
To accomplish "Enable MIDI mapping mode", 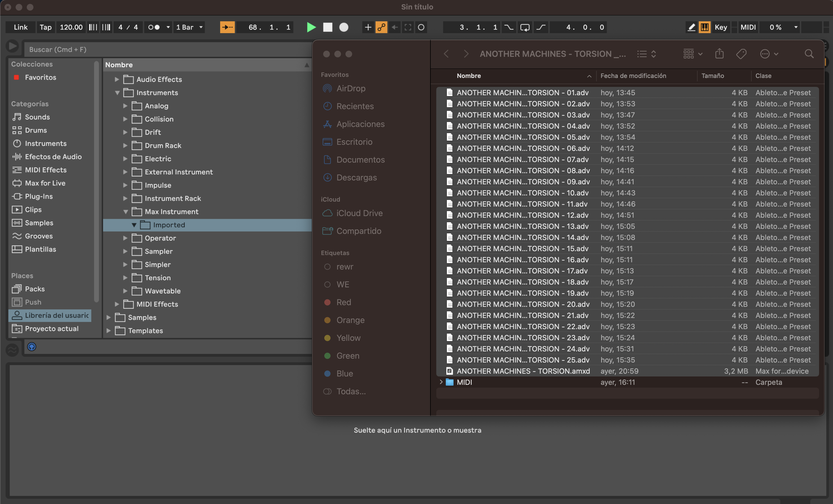I will pyautogui.click(x=748, y=27).
